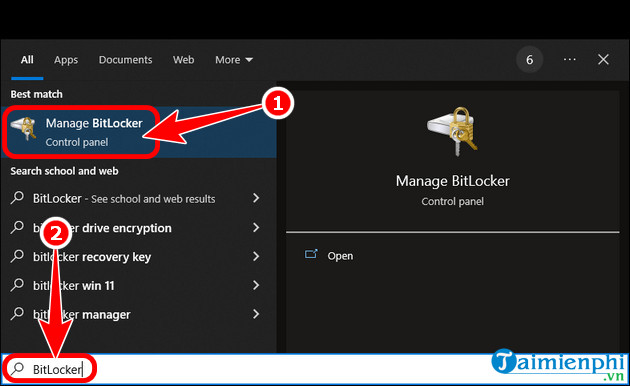This screenshot has width=630, height=386.
Task: Switch to the All tab
Action: click(27, 60)
